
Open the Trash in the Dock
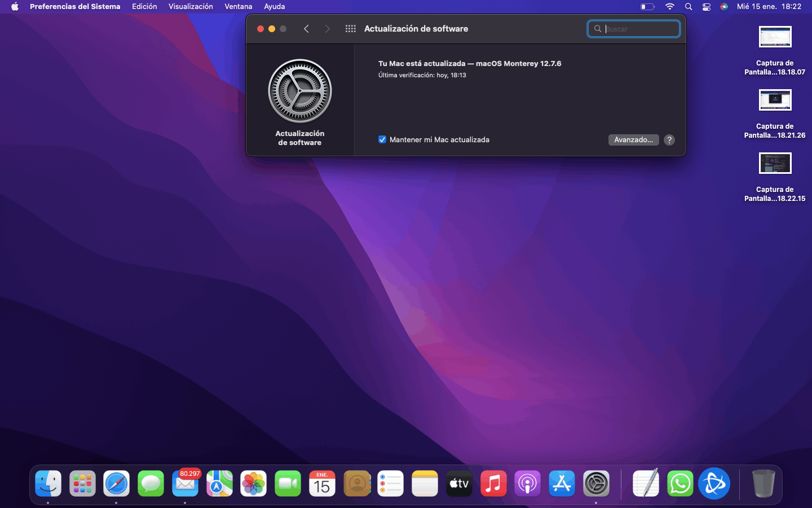click(x=764, y=484)
